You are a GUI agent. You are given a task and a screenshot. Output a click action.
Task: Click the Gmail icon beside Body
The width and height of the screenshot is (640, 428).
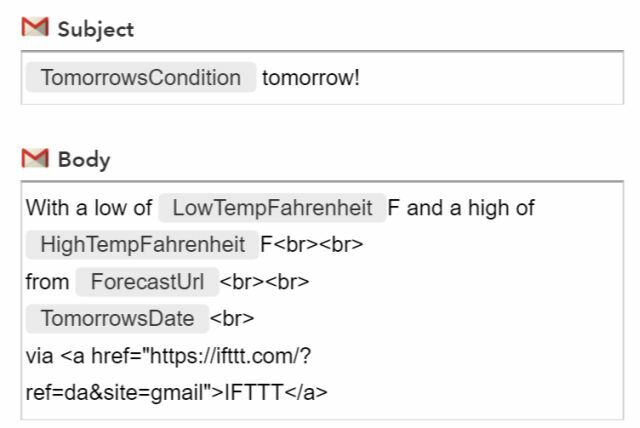click(x=35, y=158)
